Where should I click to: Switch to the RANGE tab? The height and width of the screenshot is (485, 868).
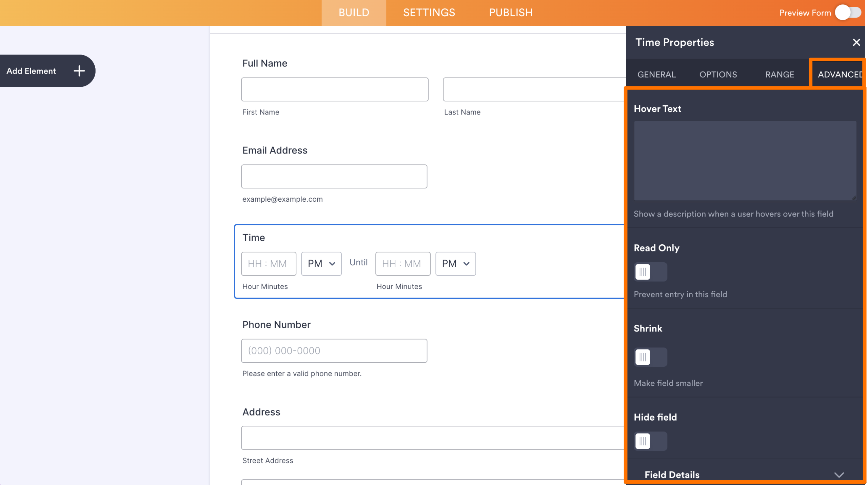[780, 74]
